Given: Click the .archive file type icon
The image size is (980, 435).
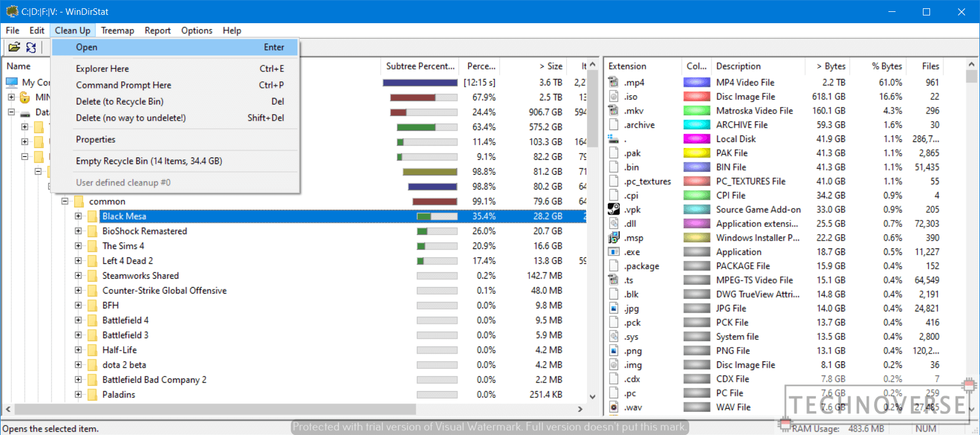Looking at the screenshot, I should click(614, 125).
